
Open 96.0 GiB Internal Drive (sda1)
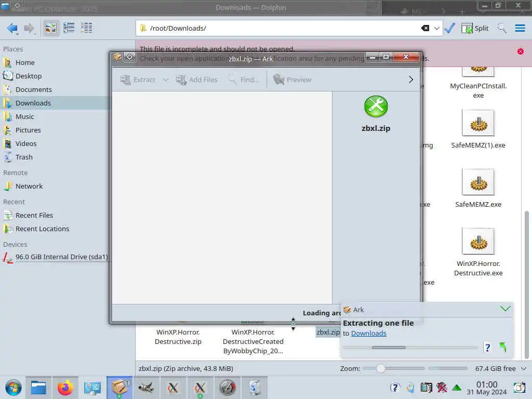click(55, 257)
